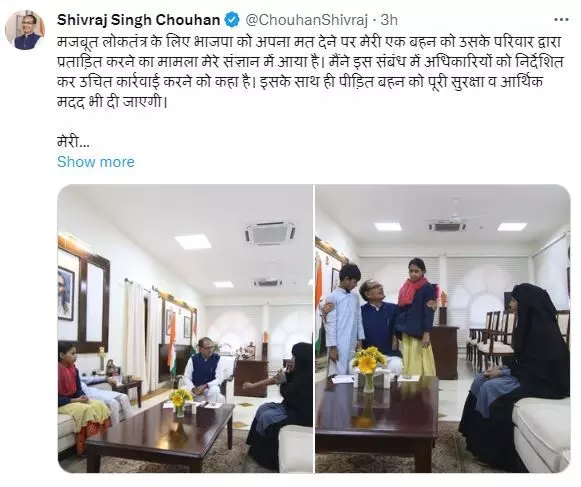The image size is (581, 487).
Task: Click the truncated text ending in मेरी…
Action: [73, 141]
